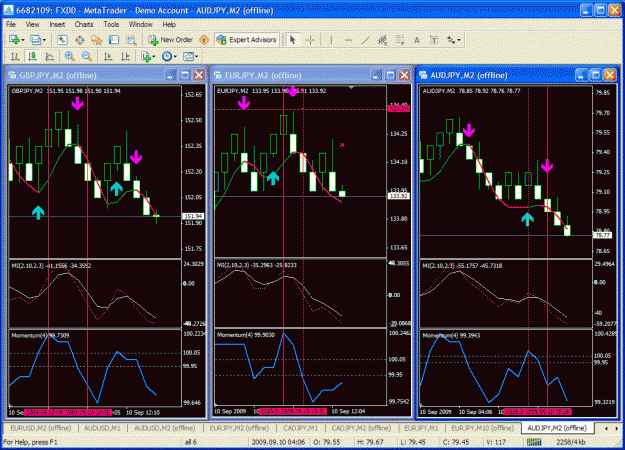Switch to the CADJPY,M2 (offline) tab
The image size is (625, 450).
pyautogui.click(x=361, y=428)
